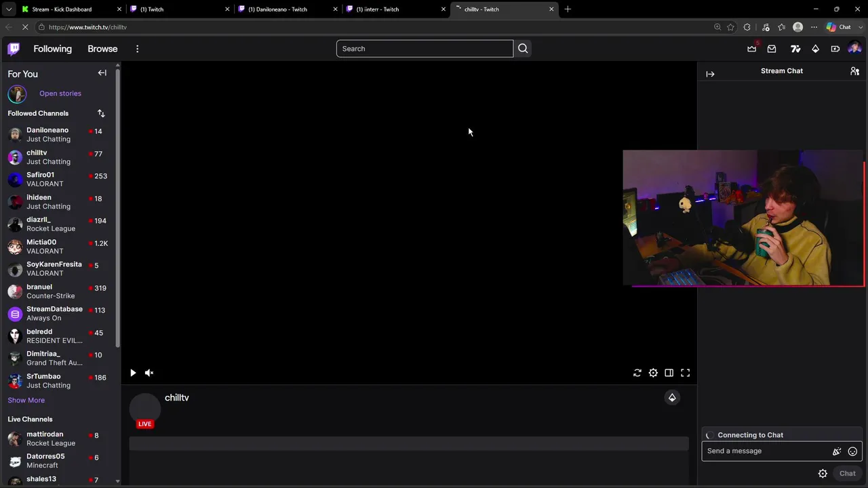
Task: Open the Browse page
Action: tap(102, 49)
